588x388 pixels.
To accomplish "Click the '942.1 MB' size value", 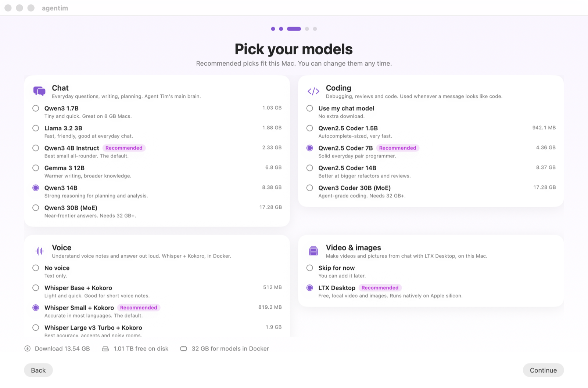I will pyautogui.click(x=544, y=128).
